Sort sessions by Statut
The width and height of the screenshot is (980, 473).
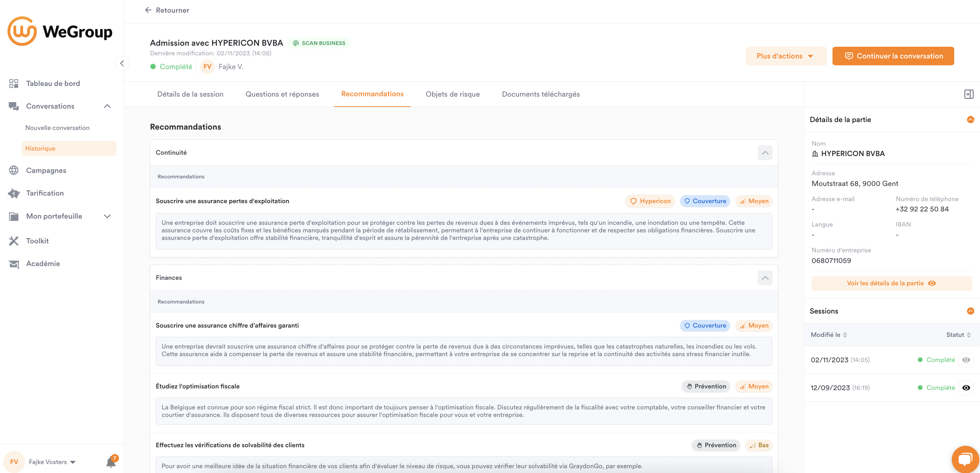(x=958, y=334)
